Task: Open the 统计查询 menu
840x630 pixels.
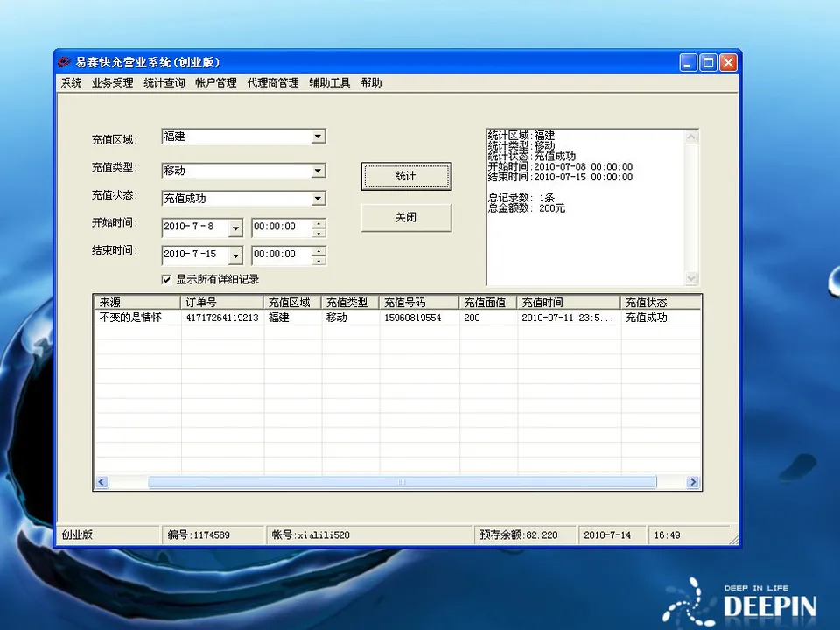Action: click(164, 82)
